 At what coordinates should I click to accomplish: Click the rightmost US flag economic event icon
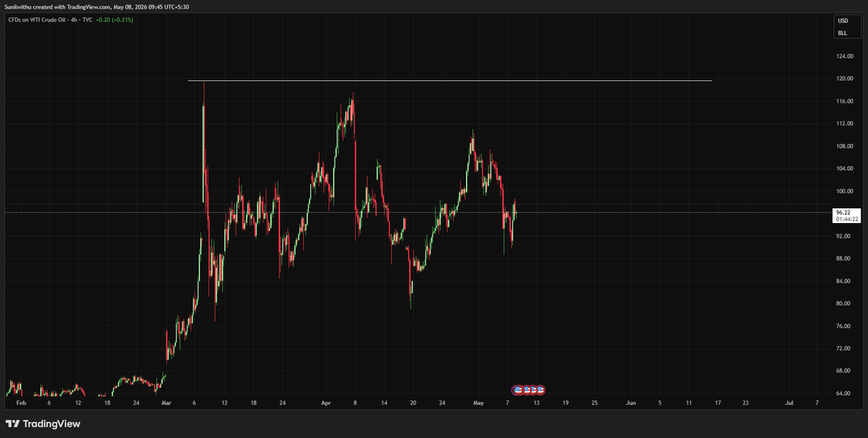[x=540, y=390]
